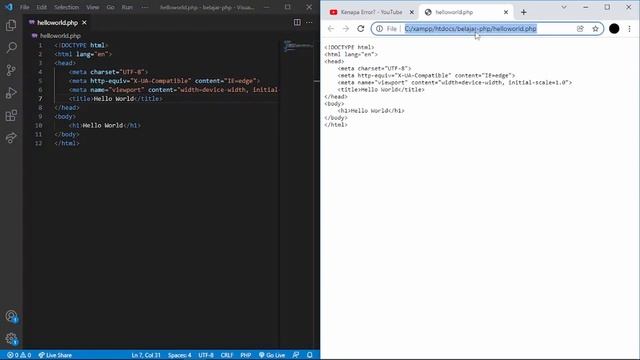Open the Chrome profile avatar
This screenshot has height=360, width=640.
614,29
